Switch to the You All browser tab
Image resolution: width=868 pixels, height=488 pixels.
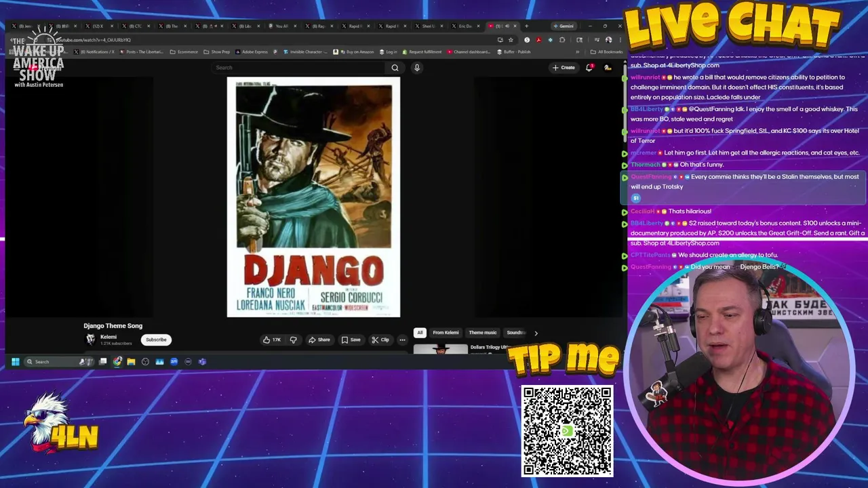click(x=281, y=26)
